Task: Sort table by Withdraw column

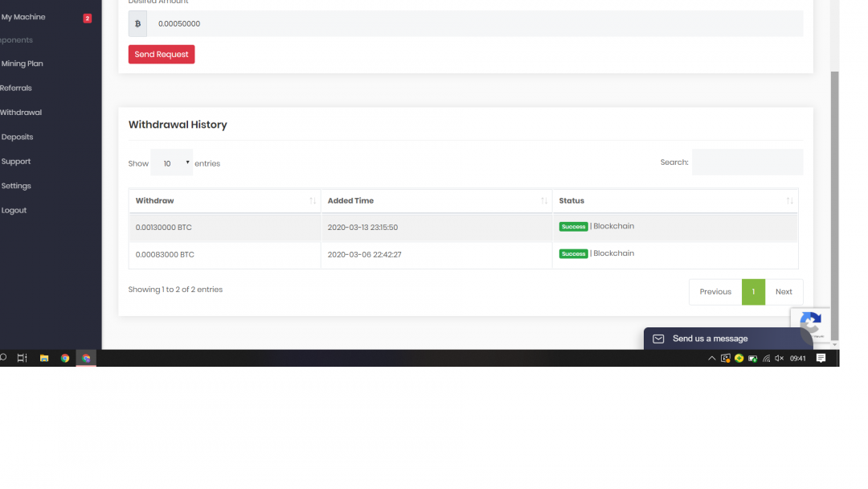Action: coord(224,201)
